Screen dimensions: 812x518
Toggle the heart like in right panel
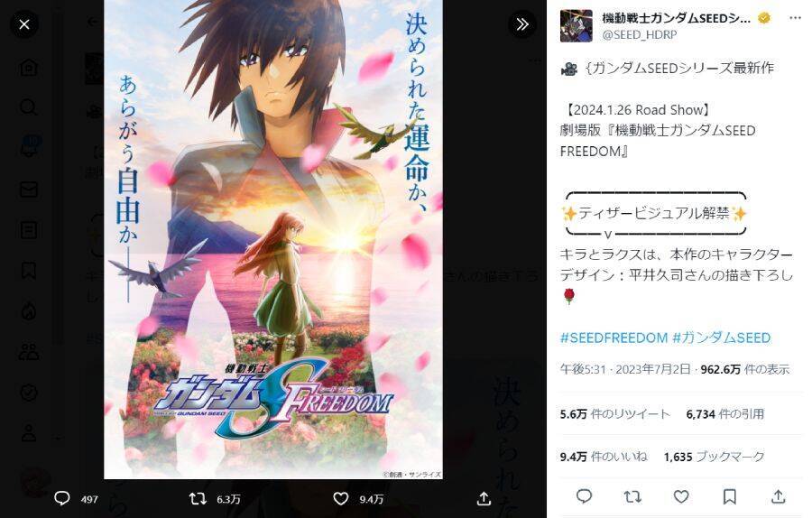681,496
